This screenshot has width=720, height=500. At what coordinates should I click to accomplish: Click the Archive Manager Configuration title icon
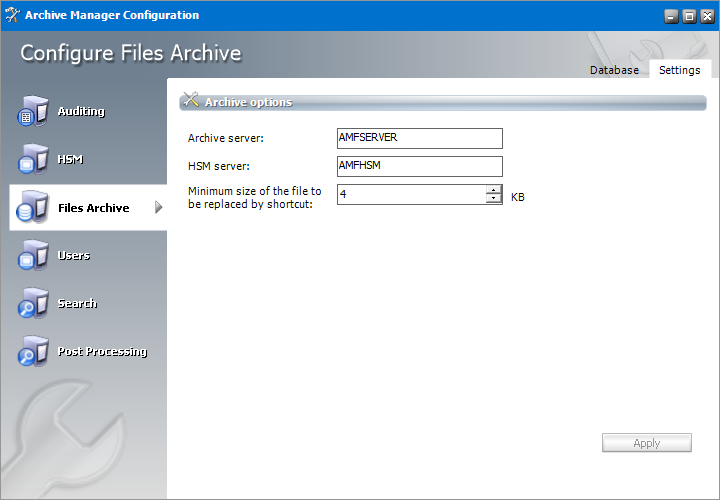[12, 15]
